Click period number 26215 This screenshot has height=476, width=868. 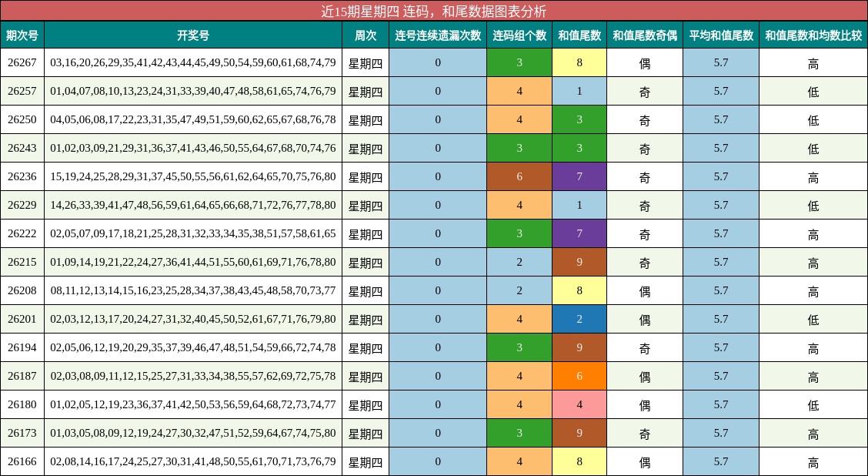click(x=22, y=262)
